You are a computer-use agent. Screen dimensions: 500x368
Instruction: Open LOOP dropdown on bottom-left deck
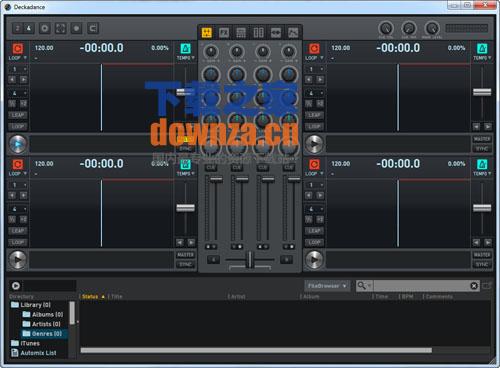coord(18,174)
